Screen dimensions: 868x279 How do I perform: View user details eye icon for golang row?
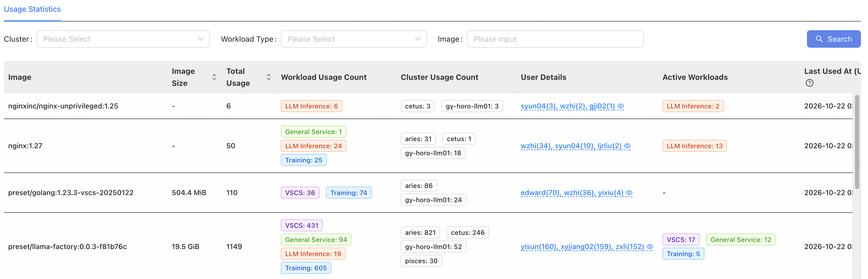click(x=629, y=193)
